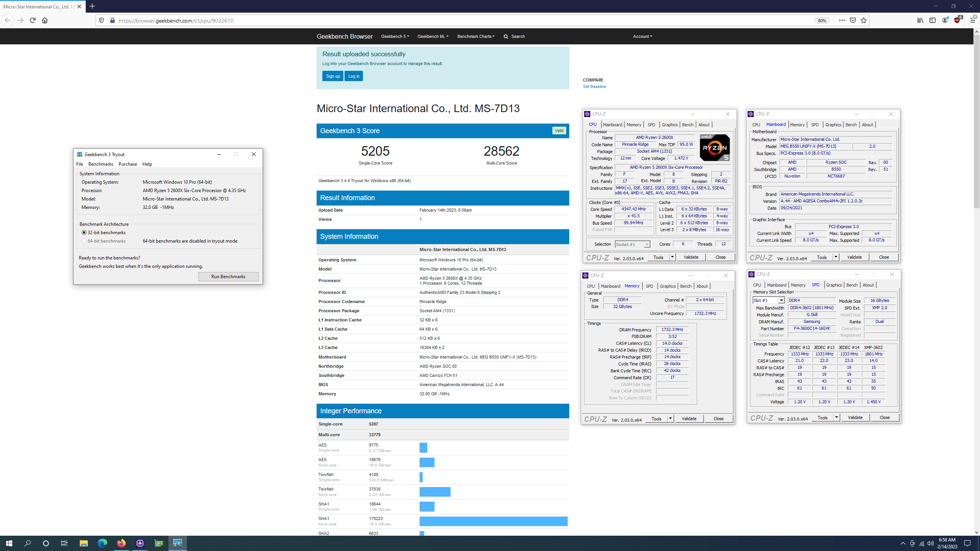Open Task View in taskbar
This screenshot has height=551, width=980.
(x=64, y=543)
